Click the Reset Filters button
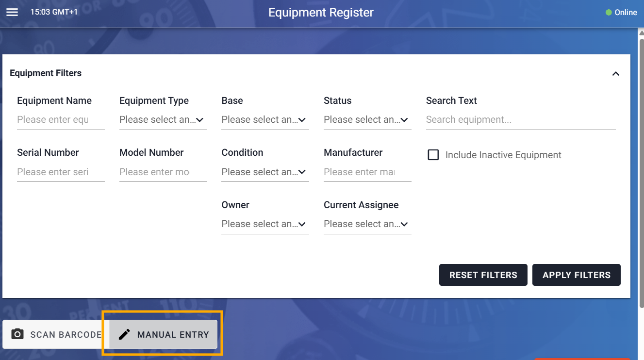 tap(483, 275)
